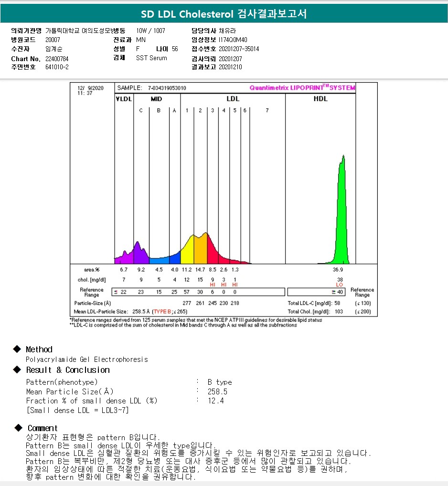The height and width of the screenshot is (486, 448).
Task: Click the yellow LDL 1 band area
Action: [x=188, y=252]
